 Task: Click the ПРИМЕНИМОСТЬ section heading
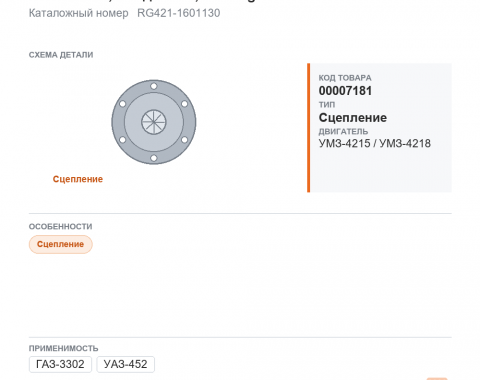(x=63, y=348)
